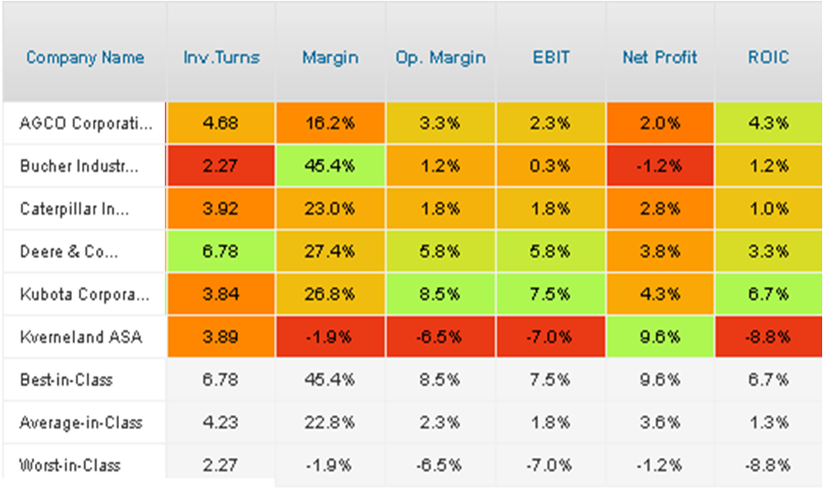Select Kverneland's red -8.8% ROIC cell
This screenshot has height=504, width=823.
pos(769,337)
